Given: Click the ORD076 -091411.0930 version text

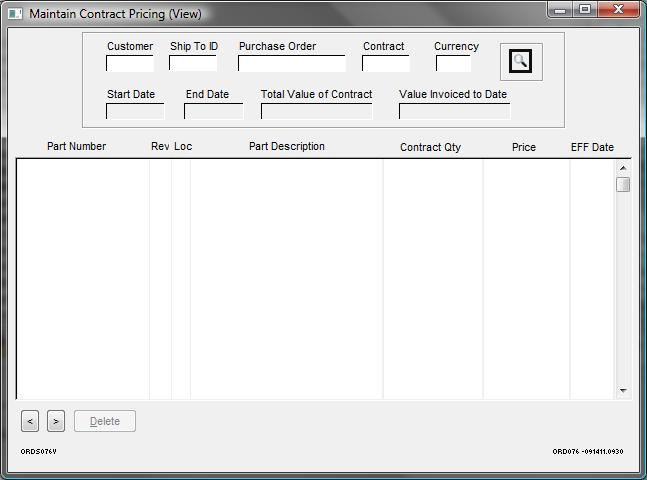Looking at the screenshot, I should [x=588, y=452].
